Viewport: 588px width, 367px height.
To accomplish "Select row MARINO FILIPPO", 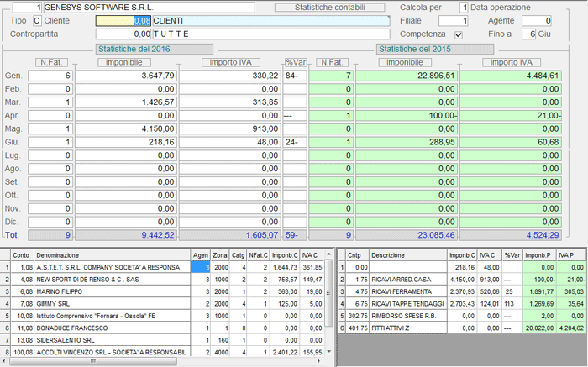I will pyautogui.click(x=163, y=291).
